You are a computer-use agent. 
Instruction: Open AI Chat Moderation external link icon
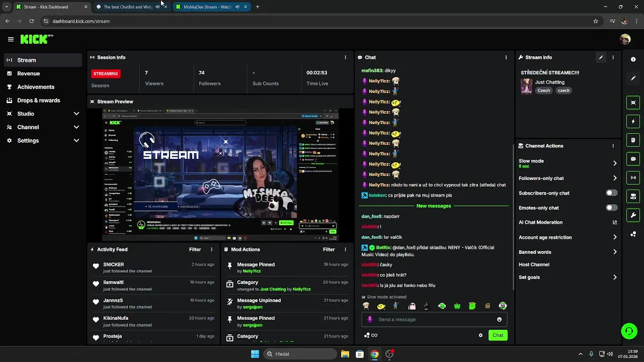615,222
